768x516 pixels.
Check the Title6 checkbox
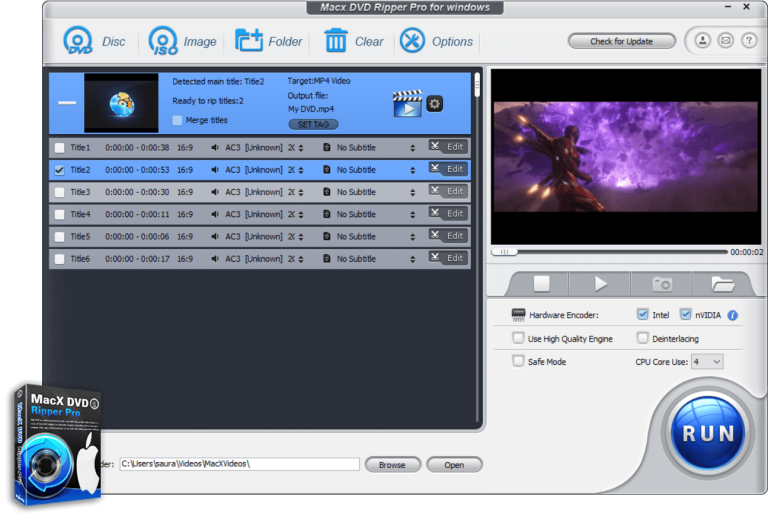(59, 259)
